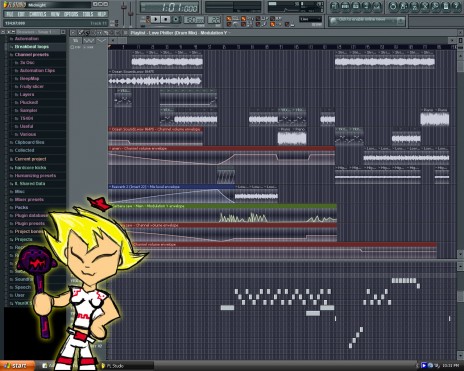
Task: Select the Ocean Soundscene audio clip
Action: click(155, 79)
